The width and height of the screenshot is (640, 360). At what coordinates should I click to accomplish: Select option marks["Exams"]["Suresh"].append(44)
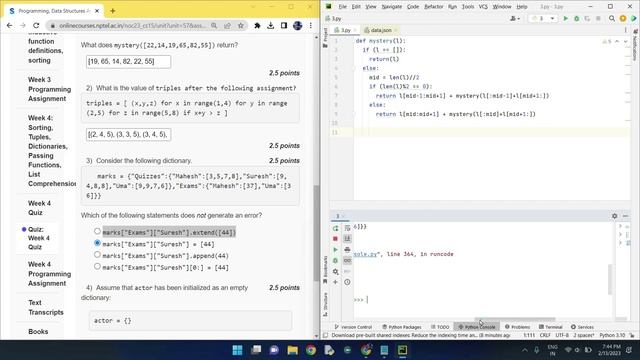pos(97,255)
